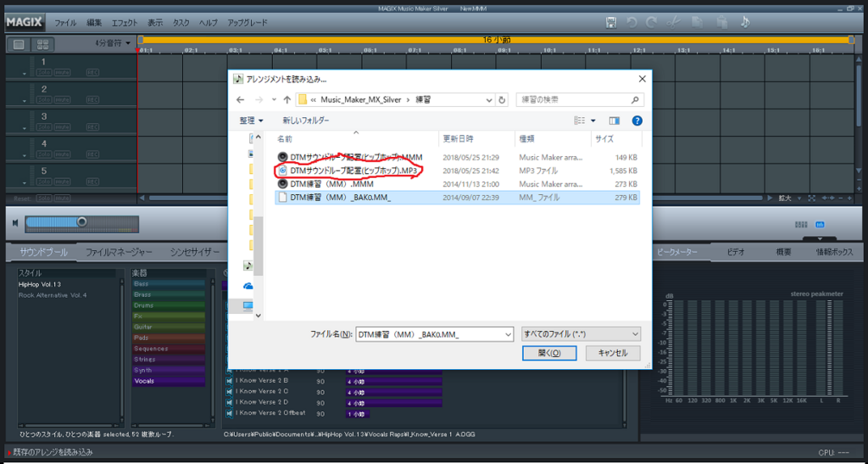This screenshot has width=868, height=464.
Task: Expand track 1 options arrow
Action: [25, 74]
